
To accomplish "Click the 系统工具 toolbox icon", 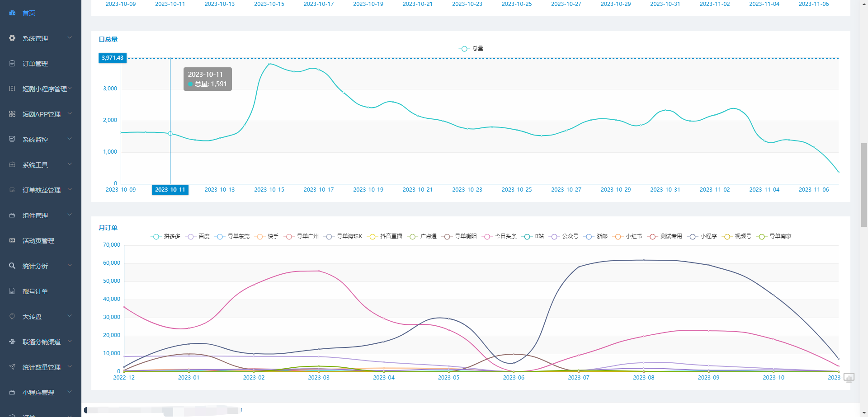I will [x=12, y=165].
